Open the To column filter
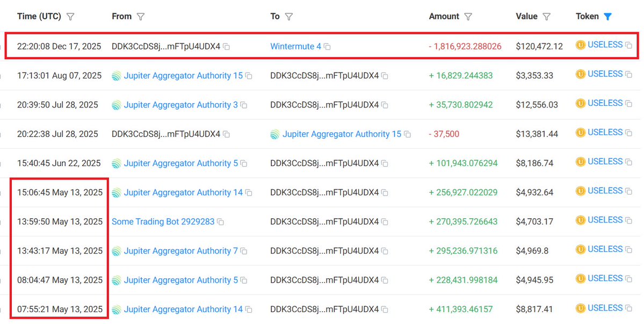This screenshot has height=324, width=644. pyautogui.click(x=289, y=17)
